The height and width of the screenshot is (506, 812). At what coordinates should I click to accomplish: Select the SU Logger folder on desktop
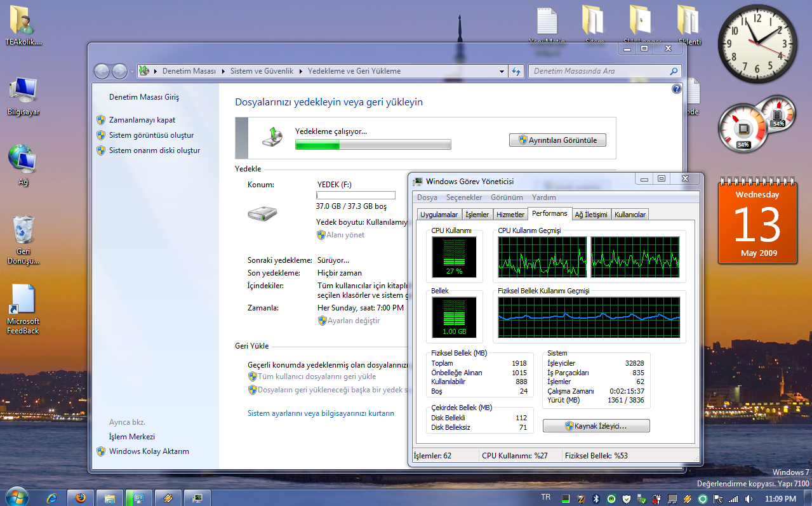click(641, 25)
